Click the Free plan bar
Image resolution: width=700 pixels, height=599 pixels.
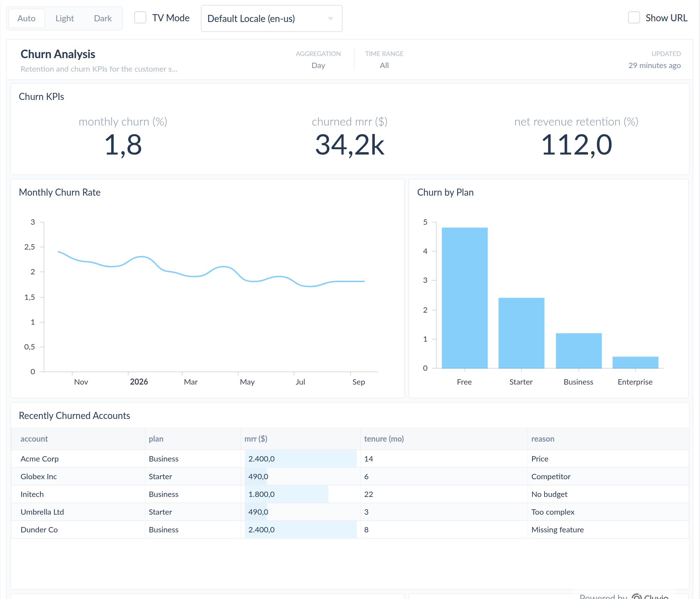pyautogui.click(x=464, y=298)
